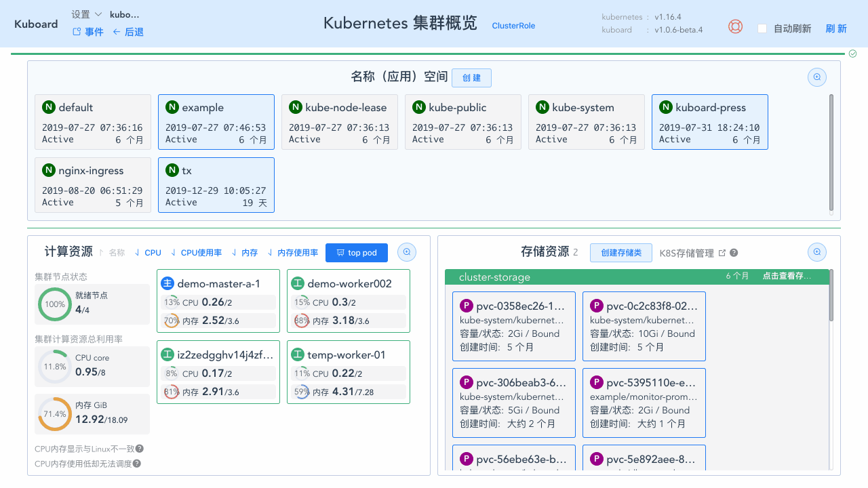The image size is (868, 488).
Task: Sort nodes by CPU
Action: (x=148, y=253)
